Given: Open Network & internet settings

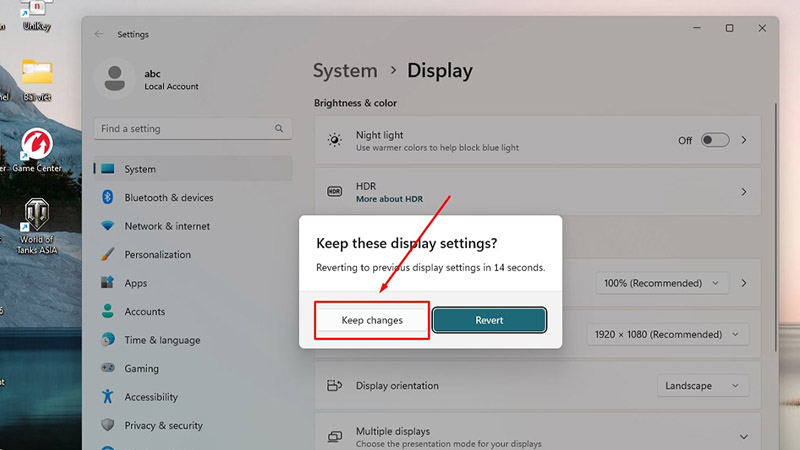Looking at the screenshot, I should (x=167, y=226).
